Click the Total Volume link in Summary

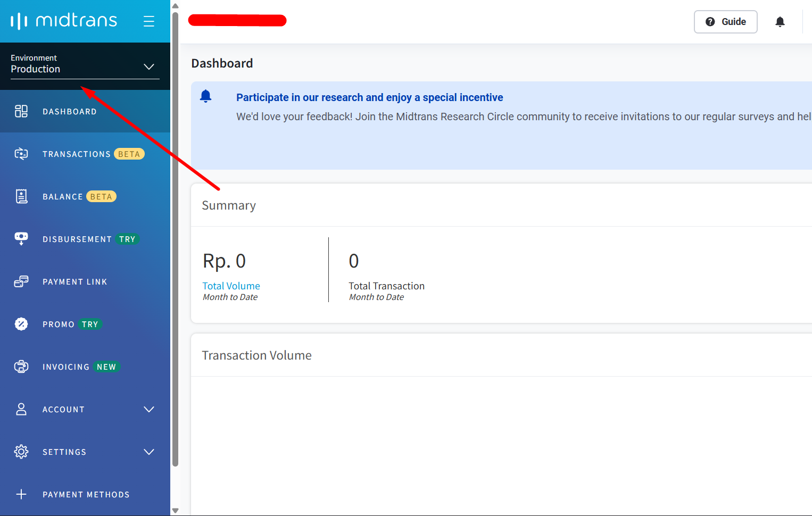[x=231, y=286]
